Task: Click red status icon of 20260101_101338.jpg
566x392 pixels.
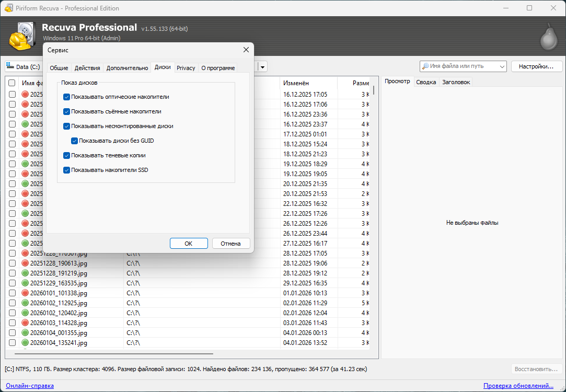Action: click(25, 293)
